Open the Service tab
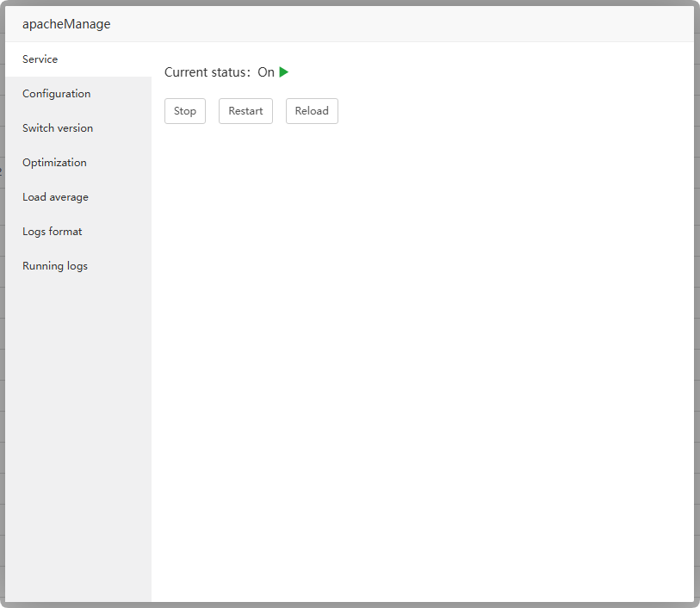The image size is (700, 608). click(40, 59)
